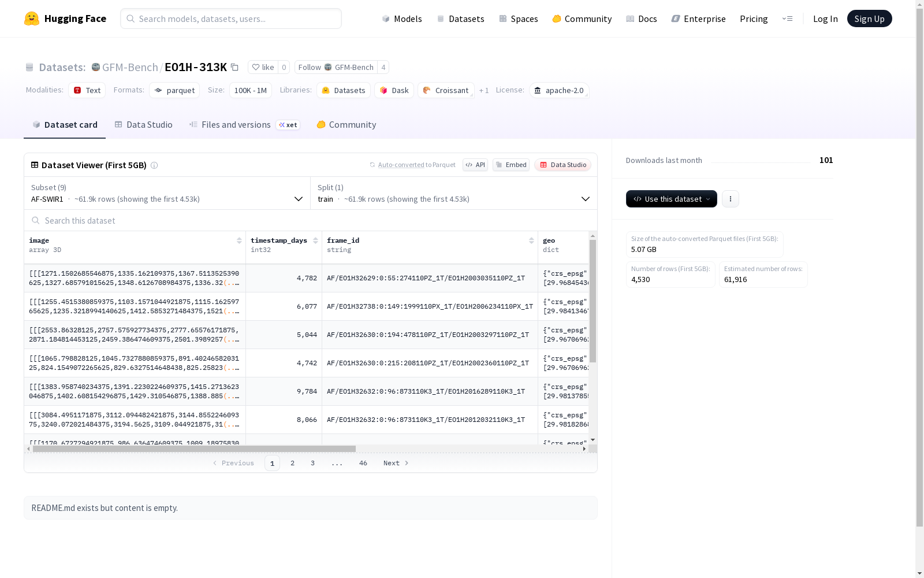
Task: Click the Log In link
Action: coord(825,18)
